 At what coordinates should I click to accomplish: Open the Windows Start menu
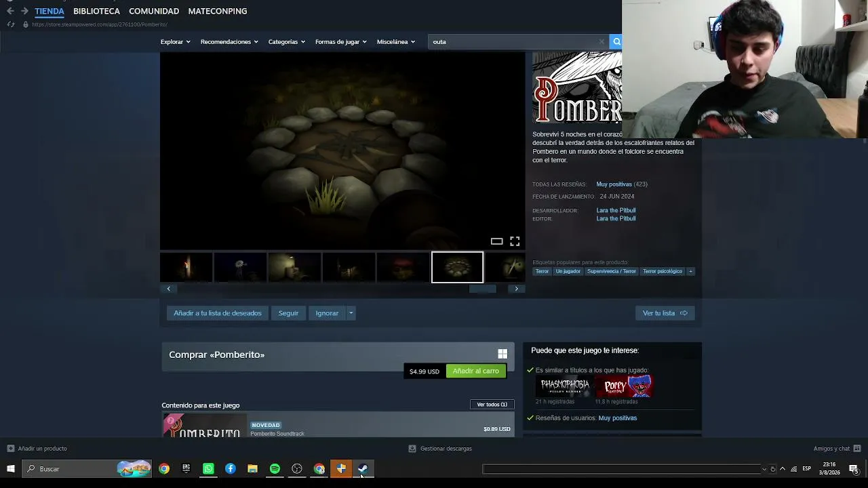tap(11, 469)
